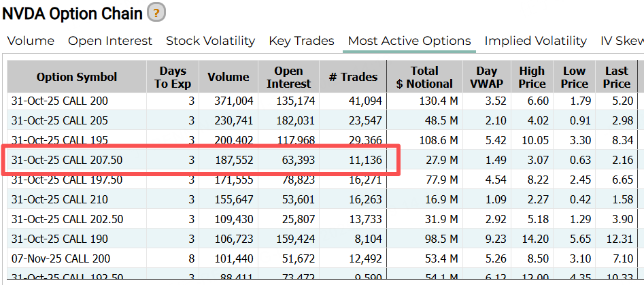Image resolution: width=644 pixels, height=285 pixels.
Task: Sort by Last Price column
Action: pyautogui.click(x=617, y=77)
